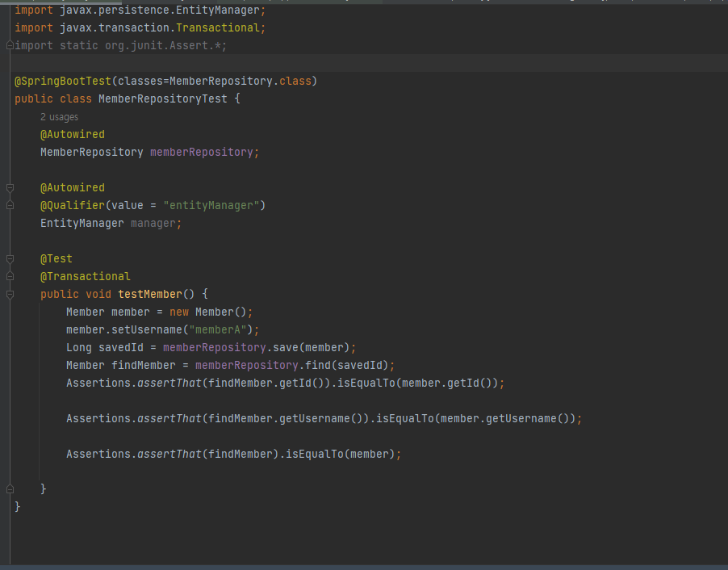The width and height of the screenshot is (728, 570).
Task: Click the "entityManager" string literal
Action: [211, 205]
